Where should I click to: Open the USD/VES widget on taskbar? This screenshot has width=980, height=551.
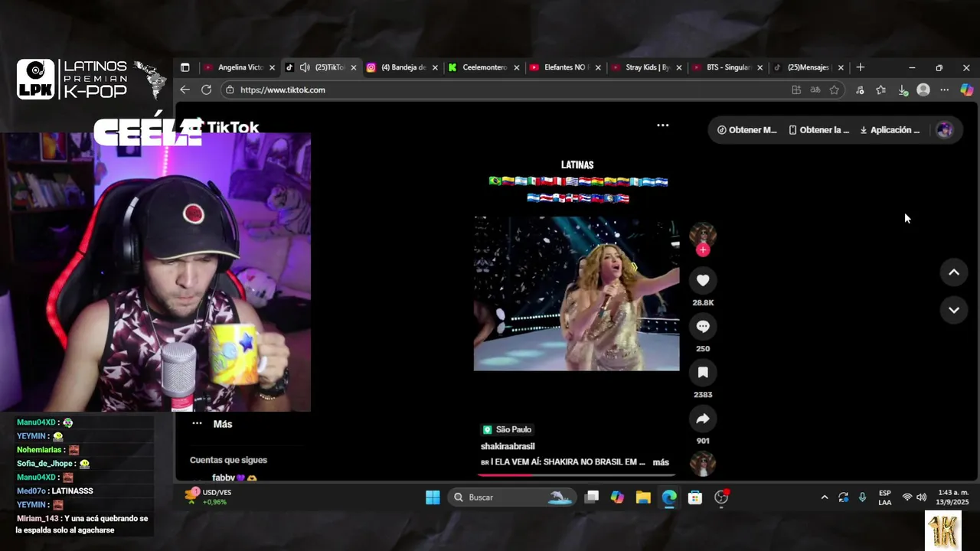(209, 497)
